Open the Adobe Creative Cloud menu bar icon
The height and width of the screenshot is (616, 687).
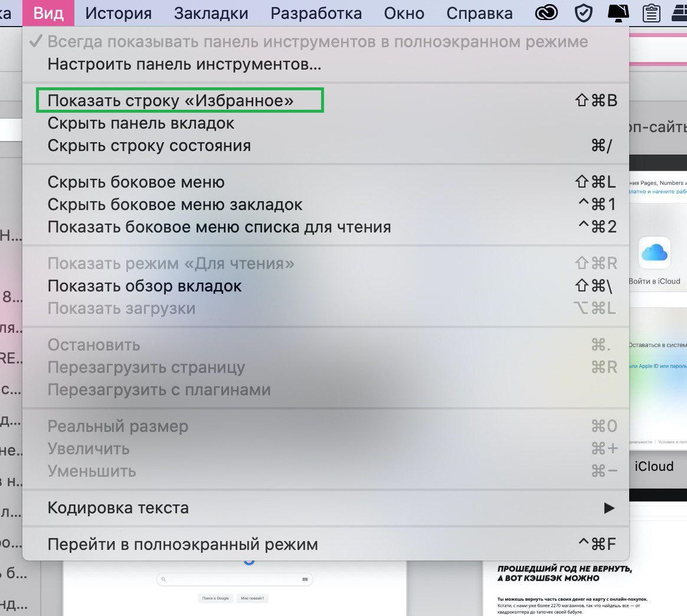click(546, 12)
